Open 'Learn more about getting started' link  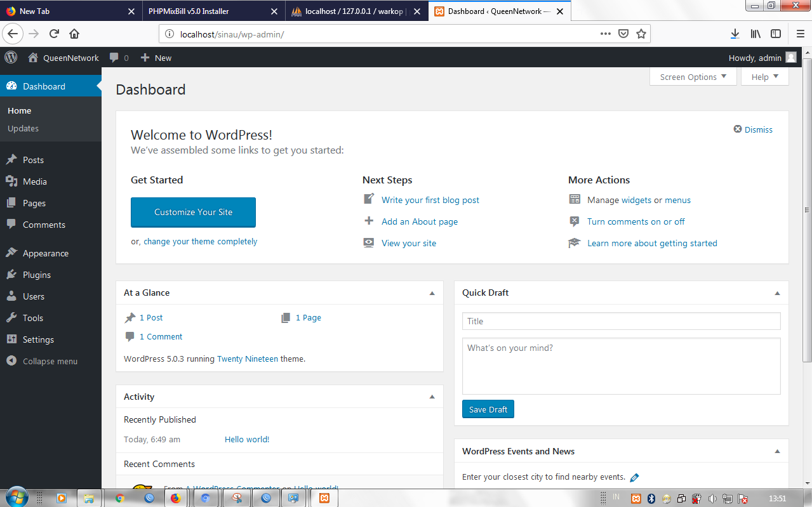coord(652,243)
